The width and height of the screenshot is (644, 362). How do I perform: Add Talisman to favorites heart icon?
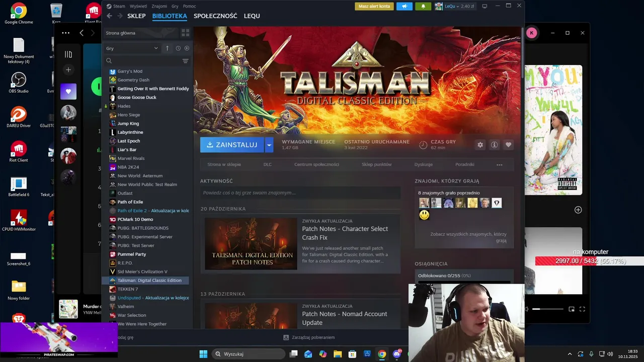point(508,145)
